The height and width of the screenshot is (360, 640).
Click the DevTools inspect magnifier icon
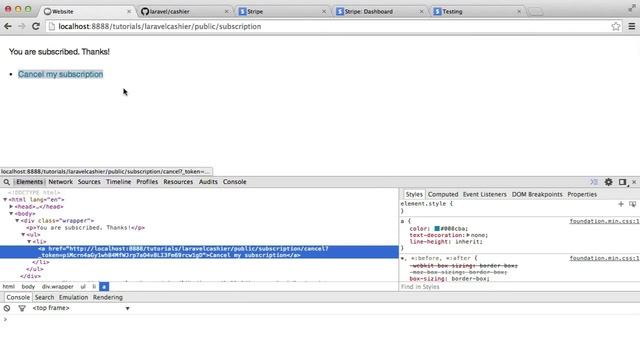click(7, 182)
